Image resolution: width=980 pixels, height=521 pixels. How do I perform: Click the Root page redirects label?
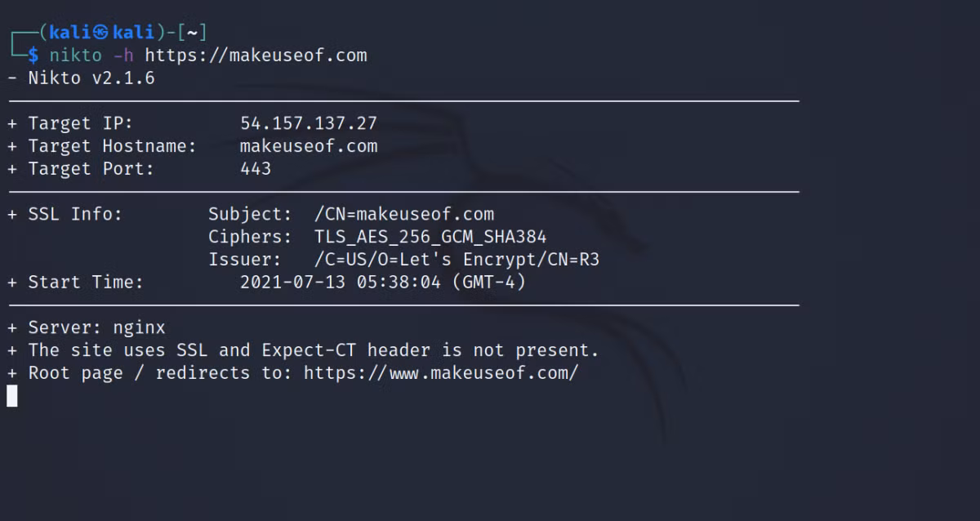click(160, 373)
